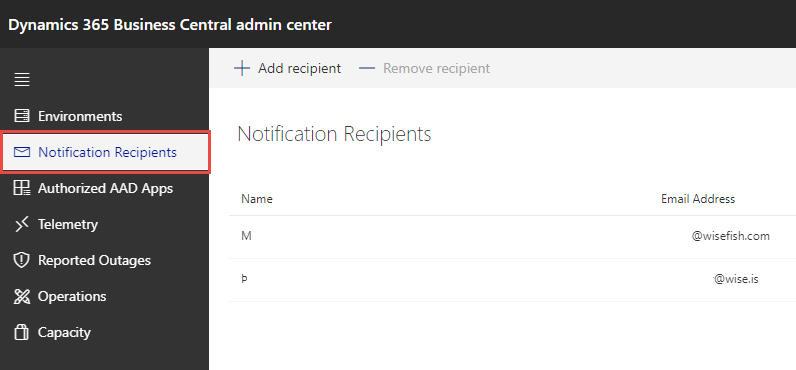Go to Authorized AAD Apps
Screen dimensions: 796x370
106,188
